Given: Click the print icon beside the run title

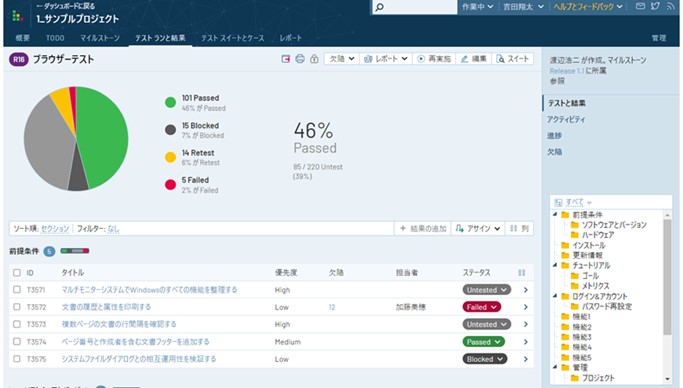Looking at the screenshot, I should pyautogui.click(x=300, y=59).
